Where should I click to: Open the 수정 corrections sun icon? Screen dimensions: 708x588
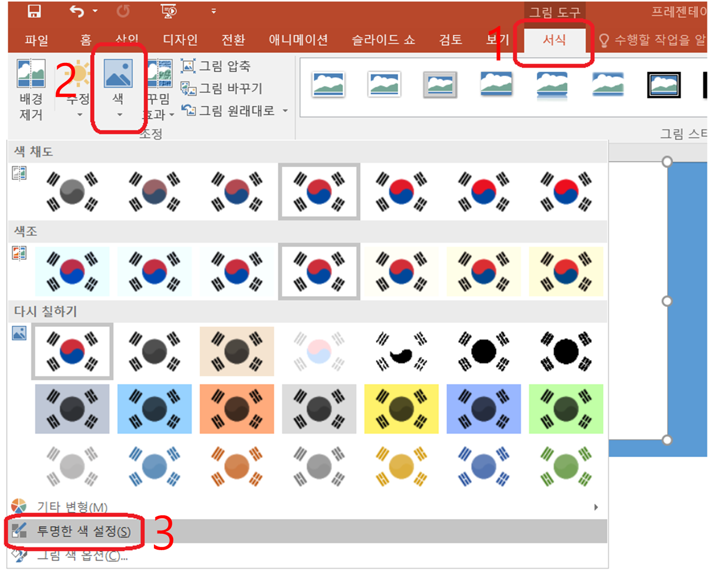pos(80,75)
